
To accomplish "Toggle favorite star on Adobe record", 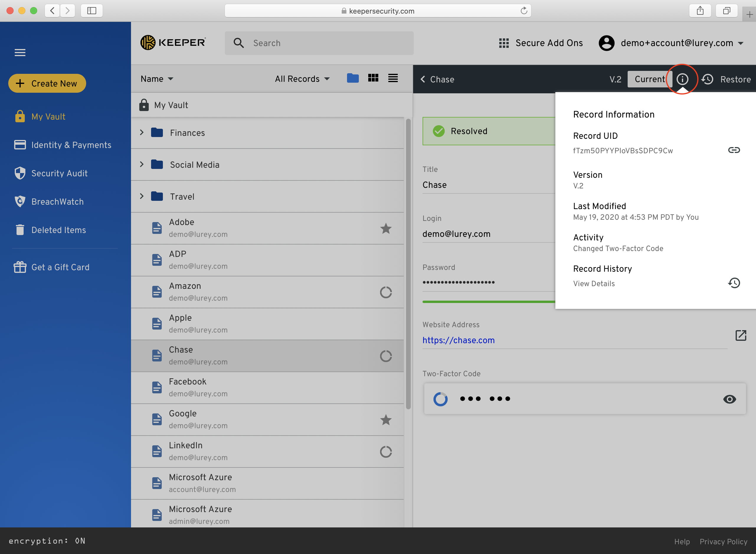I will point(386,228).
